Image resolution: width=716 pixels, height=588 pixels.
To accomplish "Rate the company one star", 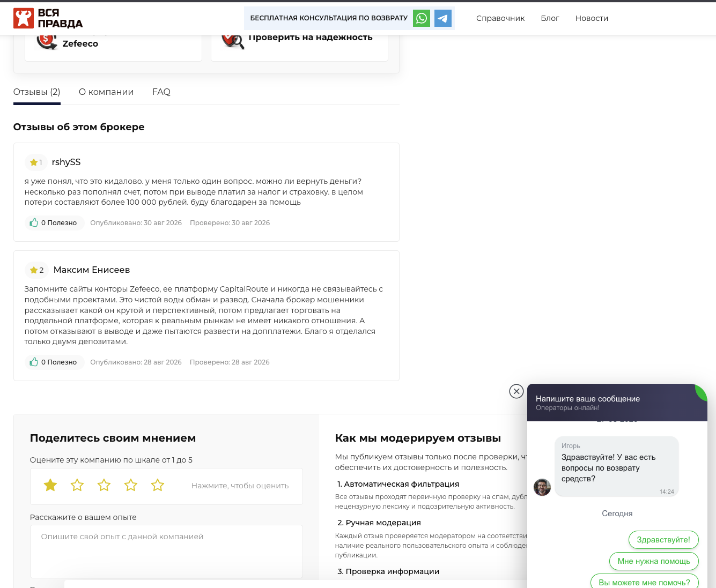I will tap(50, 485).
